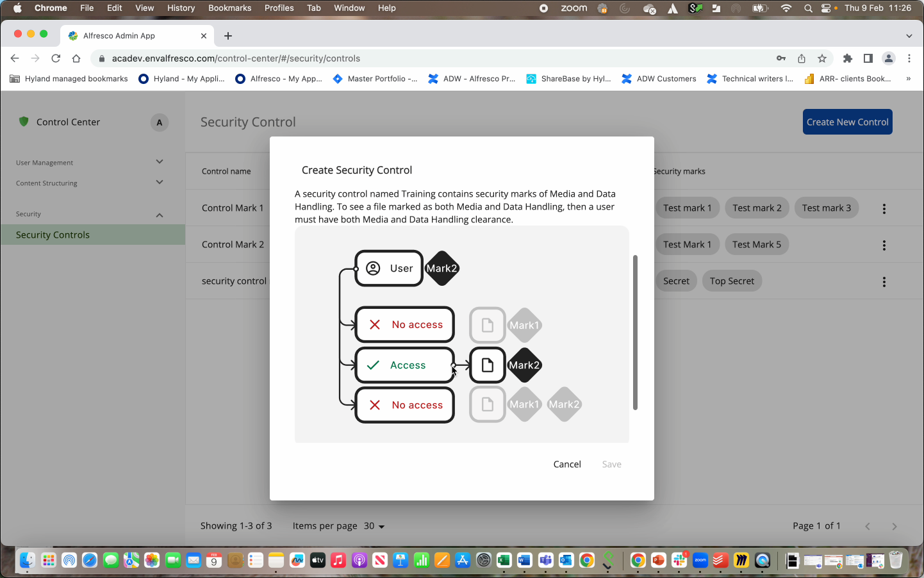Click the Create New Control button
Viewport: 924px width, 578px height.
click(847, 122)
